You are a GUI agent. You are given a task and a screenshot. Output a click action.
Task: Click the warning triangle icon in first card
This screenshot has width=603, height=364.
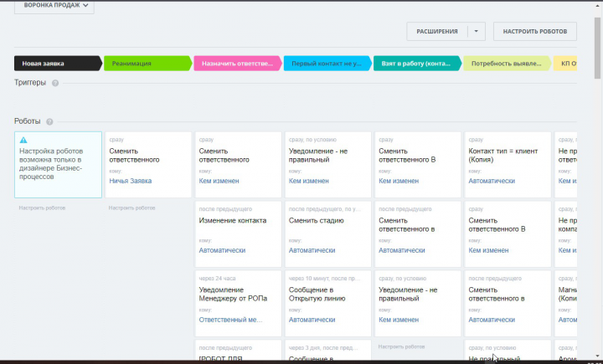click(23, 140)
